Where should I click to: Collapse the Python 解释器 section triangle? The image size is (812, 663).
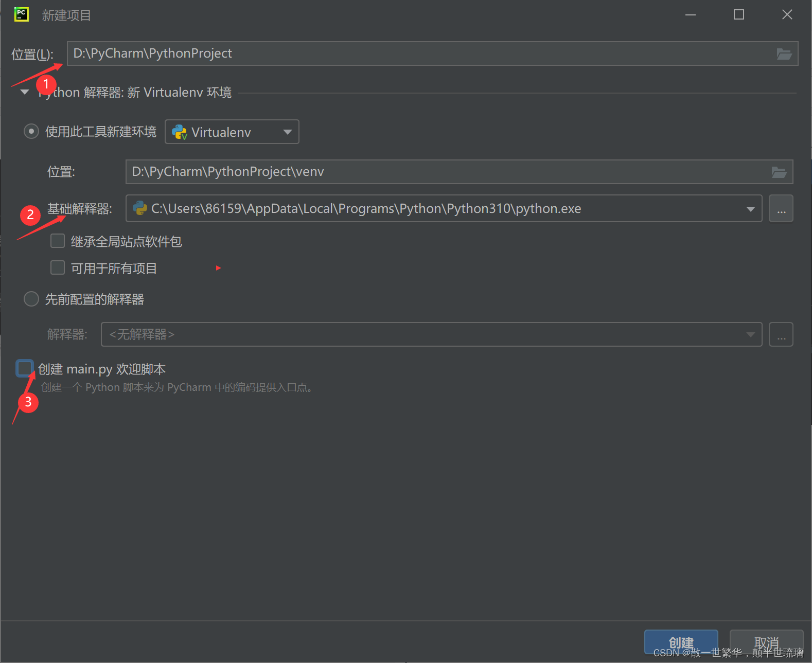click(24, 92)
